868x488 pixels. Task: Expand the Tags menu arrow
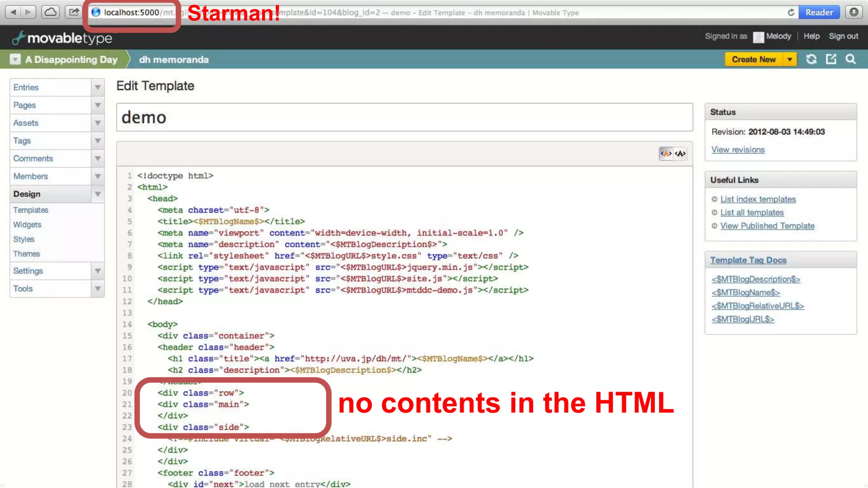click(98, 141)
